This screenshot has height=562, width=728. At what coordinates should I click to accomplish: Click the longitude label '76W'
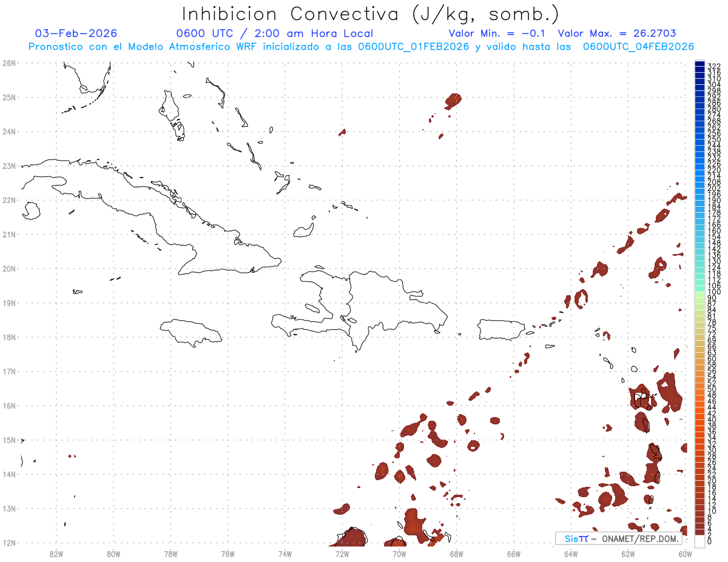[227, 553]
